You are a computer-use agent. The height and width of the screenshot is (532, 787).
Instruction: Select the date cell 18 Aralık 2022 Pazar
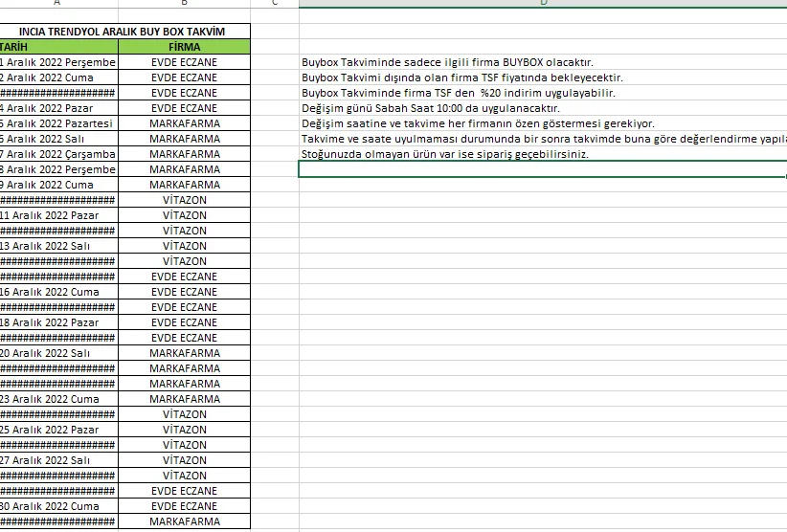click(58, 322)
